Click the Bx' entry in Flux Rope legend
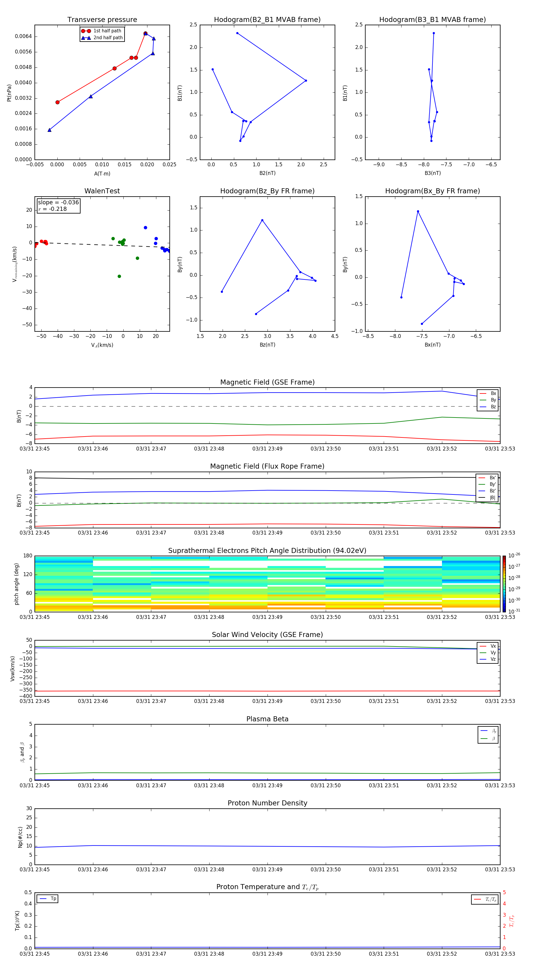Viewport: 535px width, 980px height. click(487, 478)
